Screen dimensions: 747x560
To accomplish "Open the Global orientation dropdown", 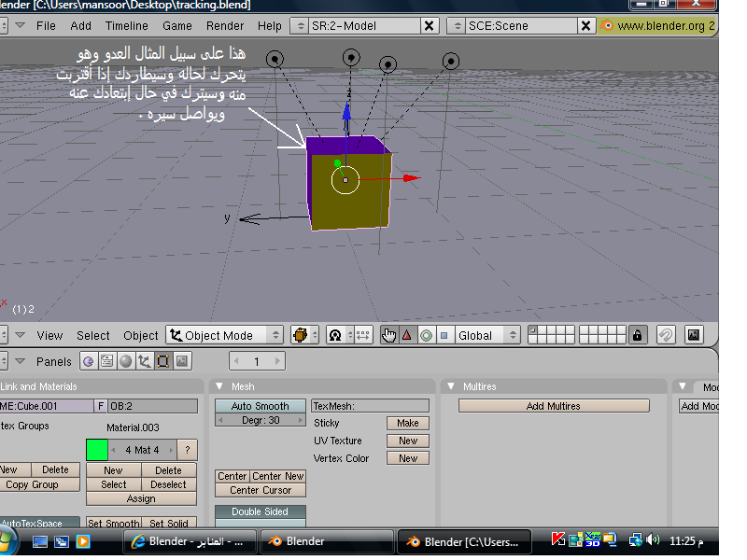I will [x=486, y=335].
